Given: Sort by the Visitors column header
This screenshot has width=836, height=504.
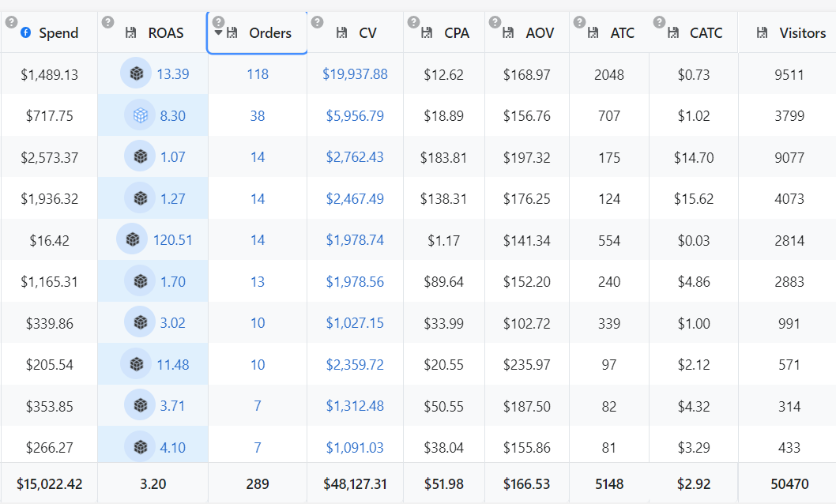Looking at the screenshot, I should (802, 33).
